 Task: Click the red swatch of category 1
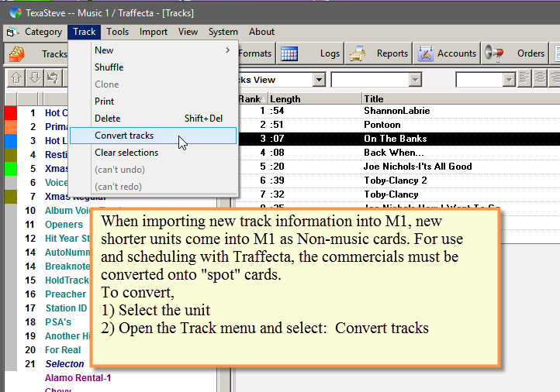pyautogui.click(x=11, y=113)
